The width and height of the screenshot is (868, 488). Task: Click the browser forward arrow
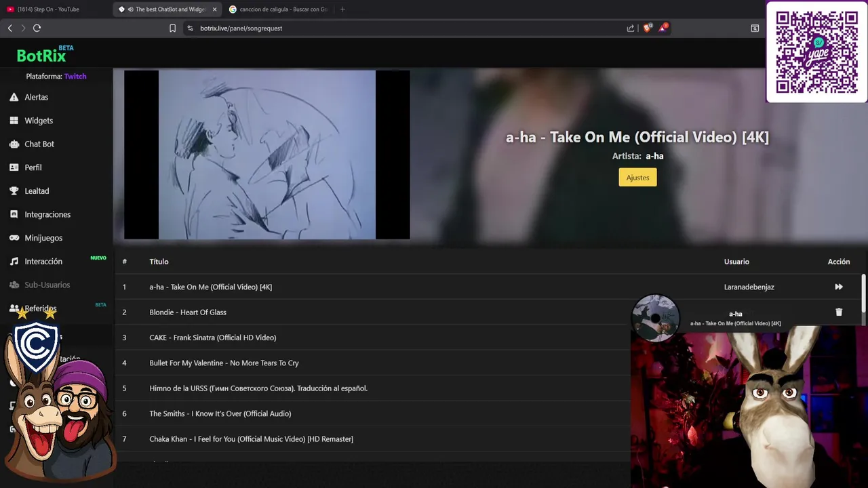tap(23, 28)
